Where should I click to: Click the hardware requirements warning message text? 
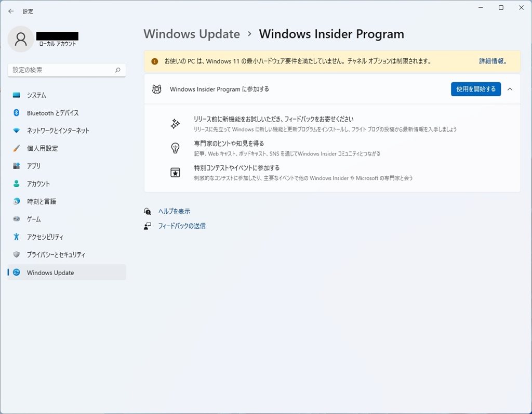click(298, 61)
